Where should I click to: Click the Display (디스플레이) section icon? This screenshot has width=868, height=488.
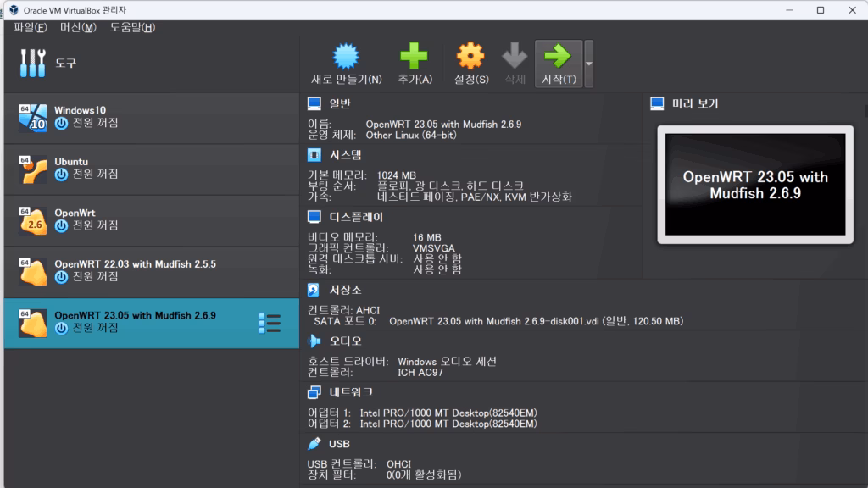pos(314,217)
